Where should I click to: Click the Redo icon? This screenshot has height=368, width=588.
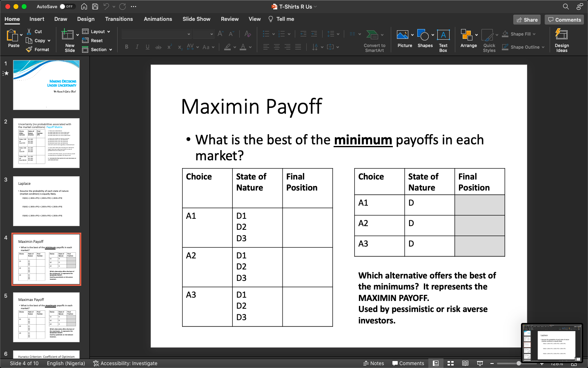pyautogui.click(x=122, y=7)
